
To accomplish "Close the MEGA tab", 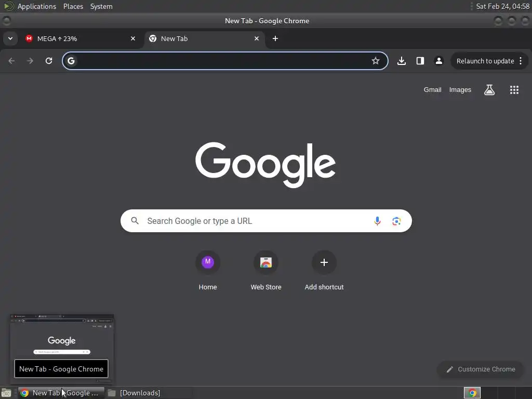I will (x=133, y=38).
